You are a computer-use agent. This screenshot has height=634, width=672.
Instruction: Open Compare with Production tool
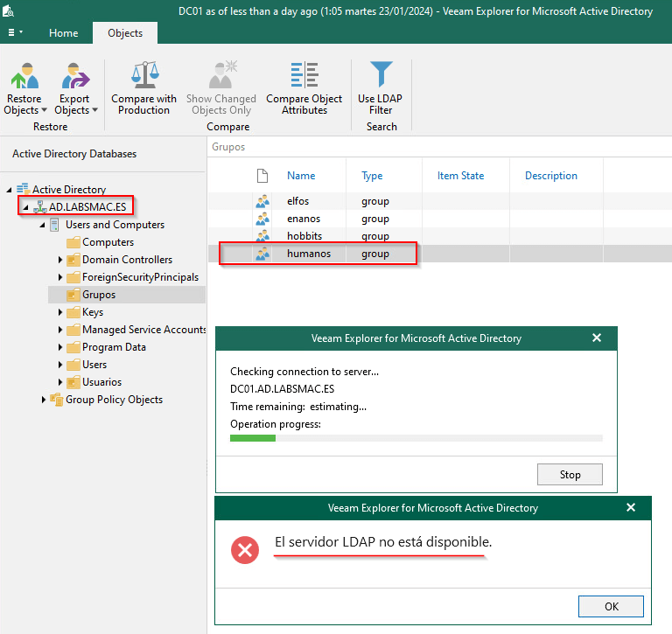pos(143,77)
